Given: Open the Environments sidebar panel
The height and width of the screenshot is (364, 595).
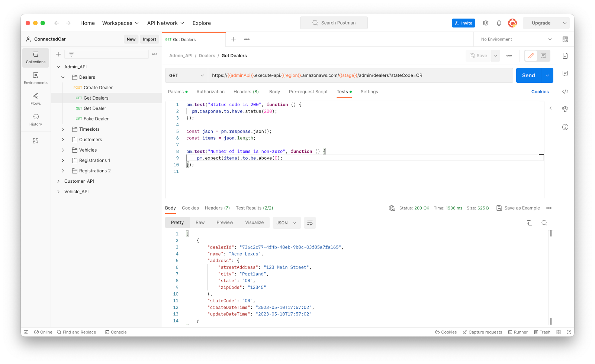Looking at the screenshot, I should point(36,78).
